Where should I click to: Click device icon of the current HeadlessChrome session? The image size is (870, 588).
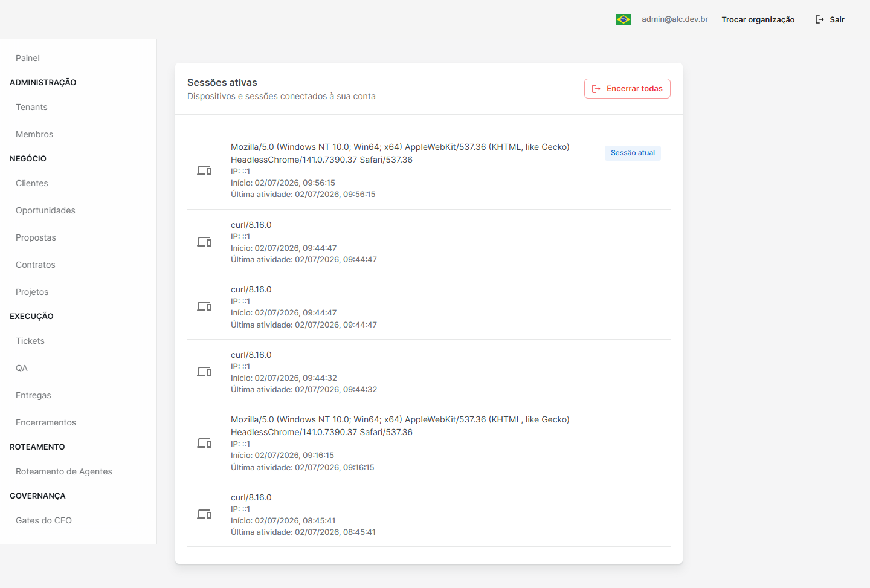click(204, 170)
